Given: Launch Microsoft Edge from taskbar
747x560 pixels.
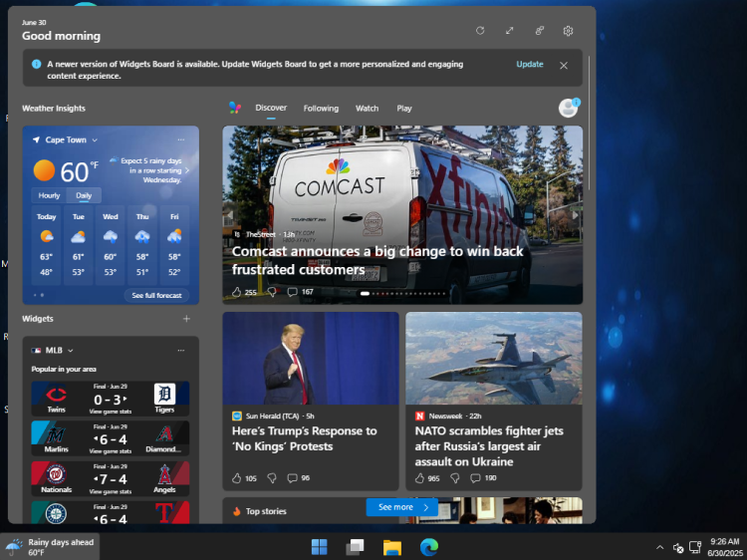Looking at the screenshot, I should [x=429, y=547].
